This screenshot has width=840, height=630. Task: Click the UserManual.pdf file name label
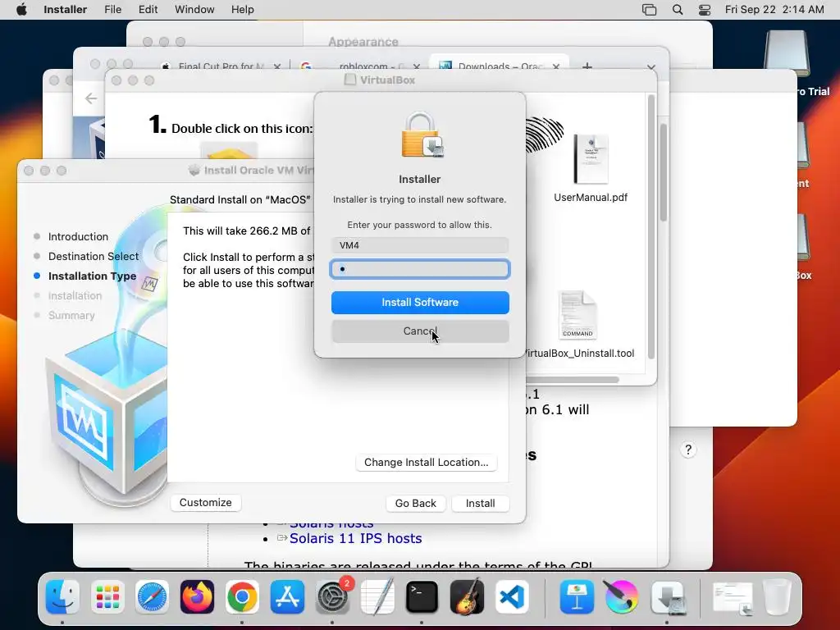tap(591, 198)
